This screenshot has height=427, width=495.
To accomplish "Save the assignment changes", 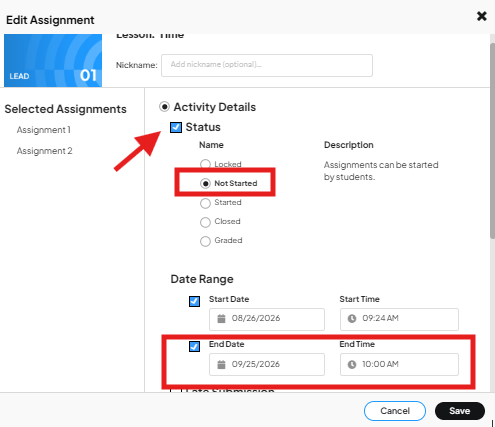I will click(x=460, y=411).
